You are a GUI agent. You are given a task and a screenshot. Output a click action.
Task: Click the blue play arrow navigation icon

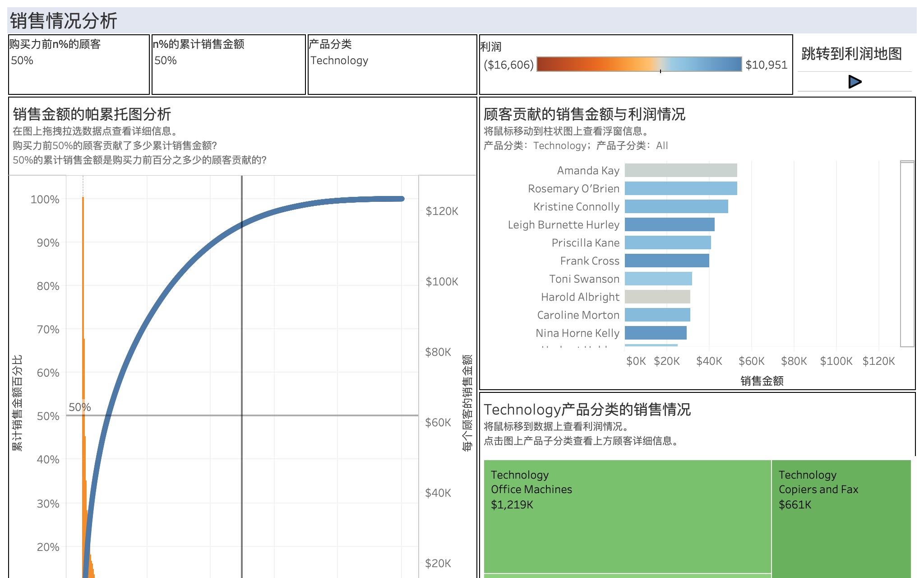[855, 82]
